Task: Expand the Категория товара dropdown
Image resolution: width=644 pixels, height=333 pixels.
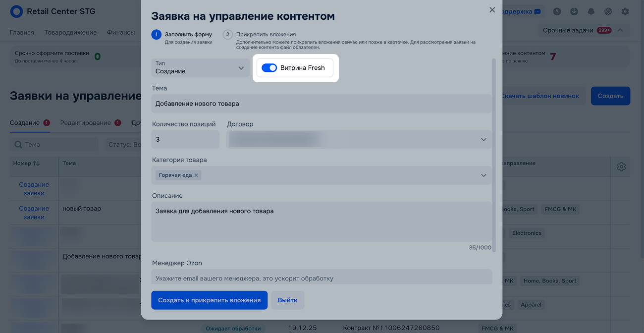Action: pos(483,175)
